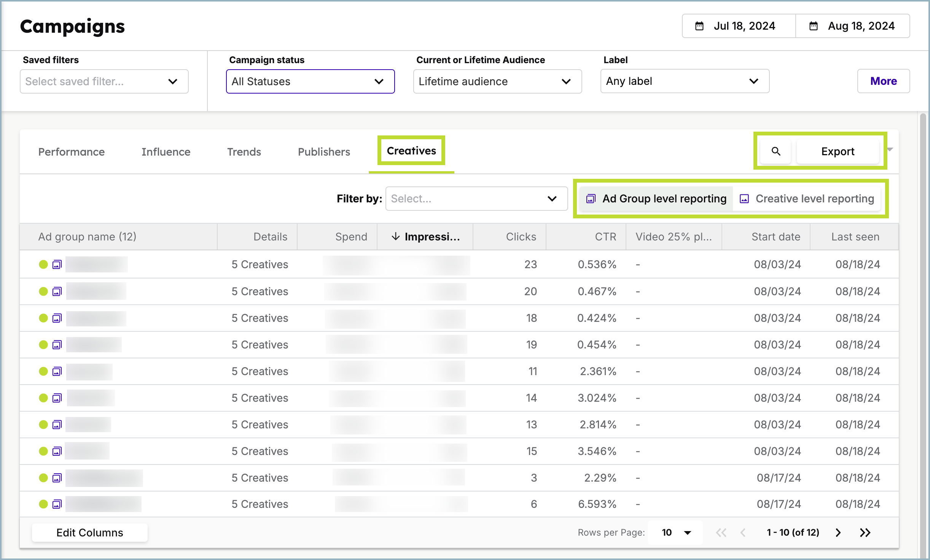Click 5 Creatives in the 2.29% CTR row
Screen dimensions: 930x560
point(260,478)
